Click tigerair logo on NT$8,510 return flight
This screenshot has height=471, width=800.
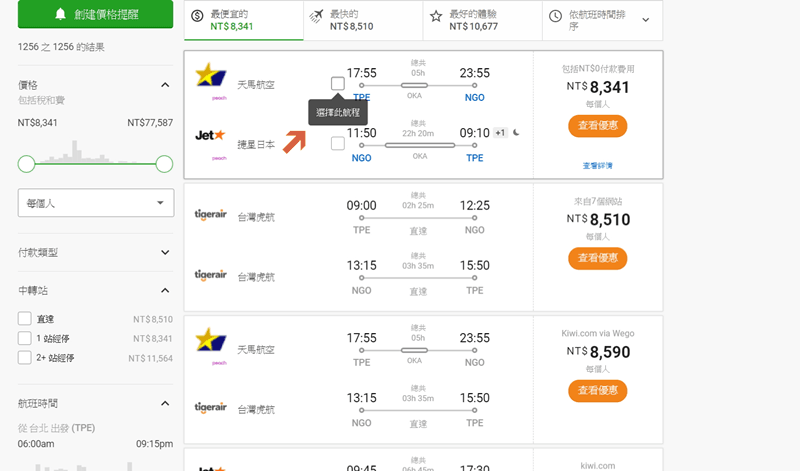click(x=211, y=275)
